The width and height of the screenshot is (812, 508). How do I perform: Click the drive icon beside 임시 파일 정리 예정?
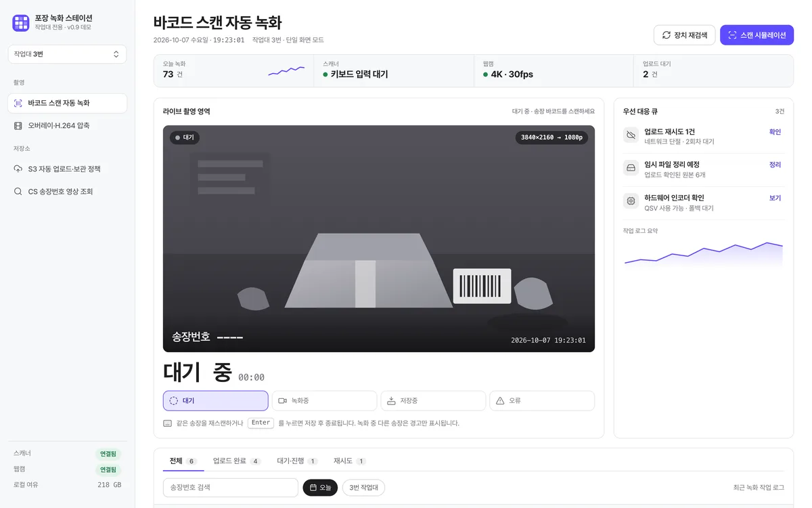(631, 168)
